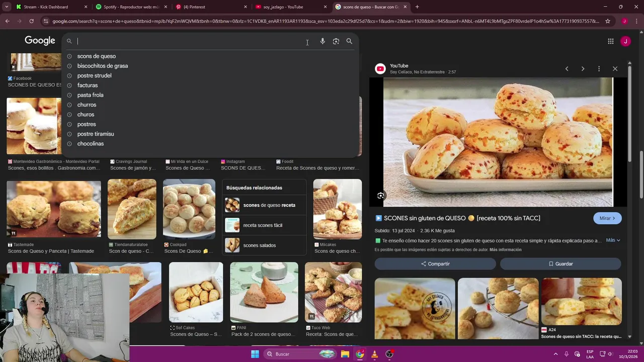Click related search 'scones de queso receta'
Image resolution: width=644 pixels, height=362 pixels.
tap(264, 205)
